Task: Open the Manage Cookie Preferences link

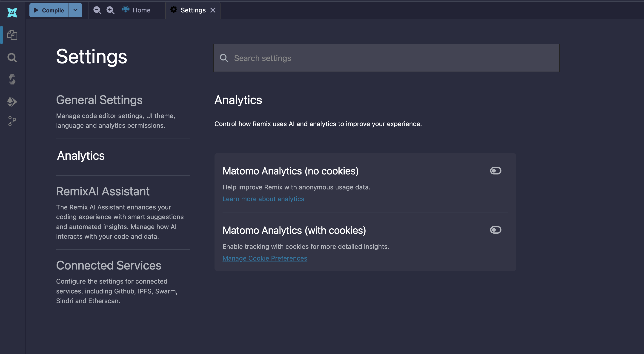Action: (x=265, y=258)
